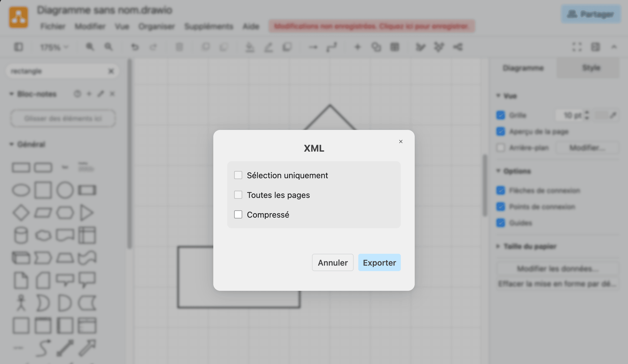Click the Exporter button
This screenshot has width=628, height=364.
379,262
